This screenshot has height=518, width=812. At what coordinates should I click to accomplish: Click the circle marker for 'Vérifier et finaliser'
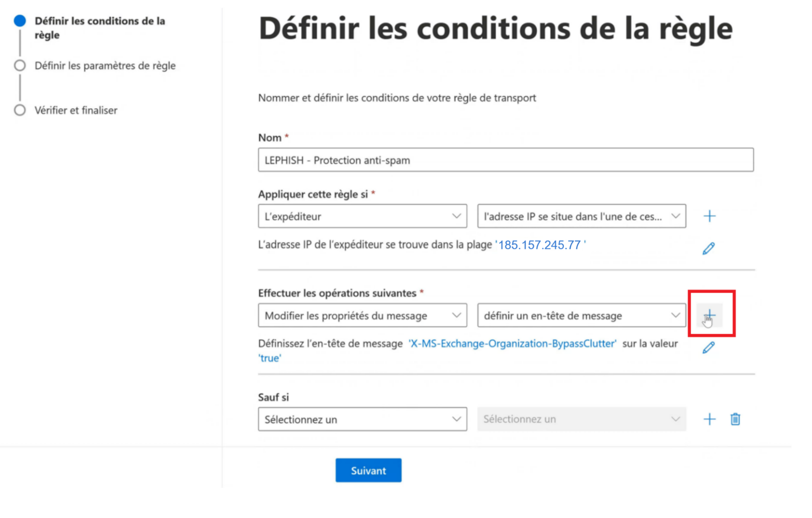tap(20, 110)
